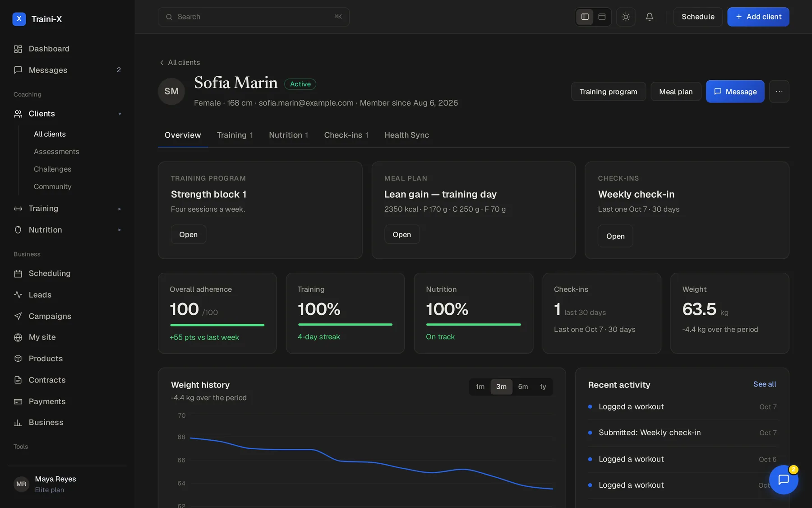812x508 pixels.
Task: Open the My site globe icon
Action: point(18,337)
